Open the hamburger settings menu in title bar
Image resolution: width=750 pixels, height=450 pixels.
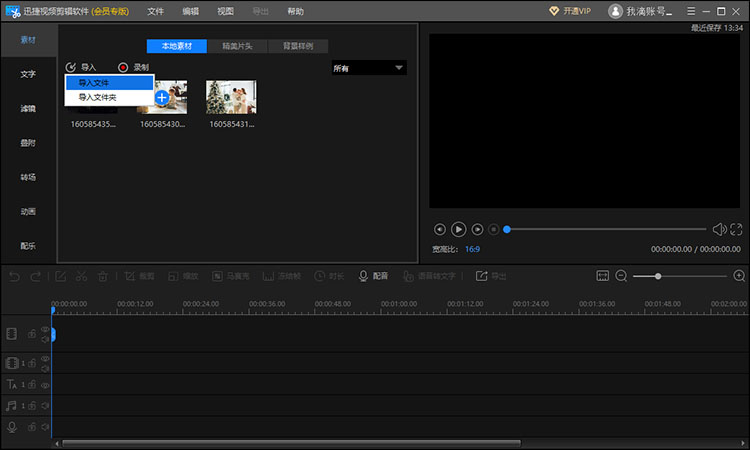click(x=691, y=11)
